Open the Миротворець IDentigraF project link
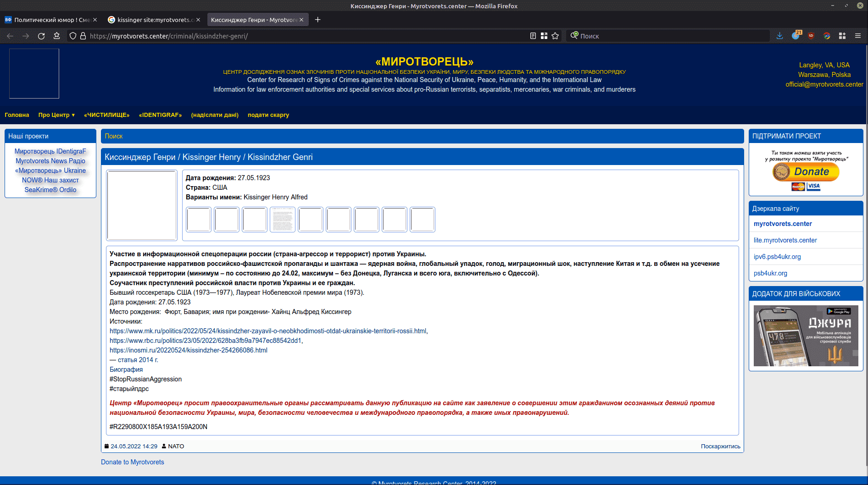The height and width of the screenshot is (485, 868). (x=50, y=151)
